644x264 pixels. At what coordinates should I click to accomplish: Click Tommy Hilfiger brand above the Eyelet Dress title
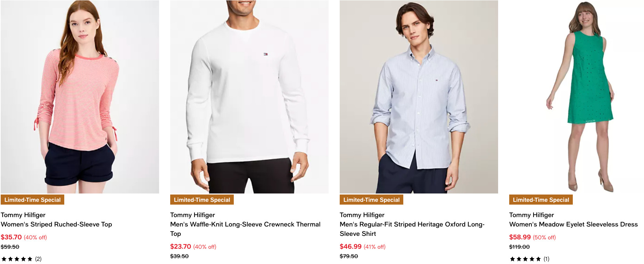[531, 215]
